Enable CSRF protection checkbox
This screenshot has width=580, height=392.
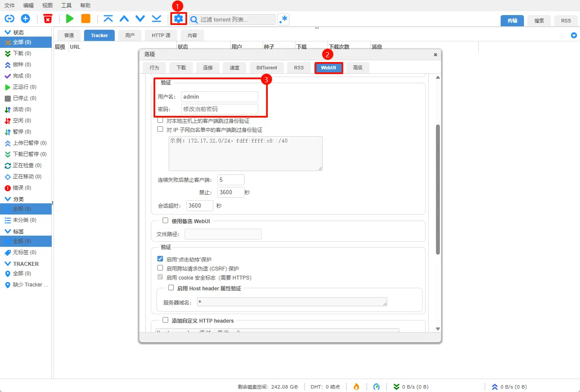[x=160, y=268]
